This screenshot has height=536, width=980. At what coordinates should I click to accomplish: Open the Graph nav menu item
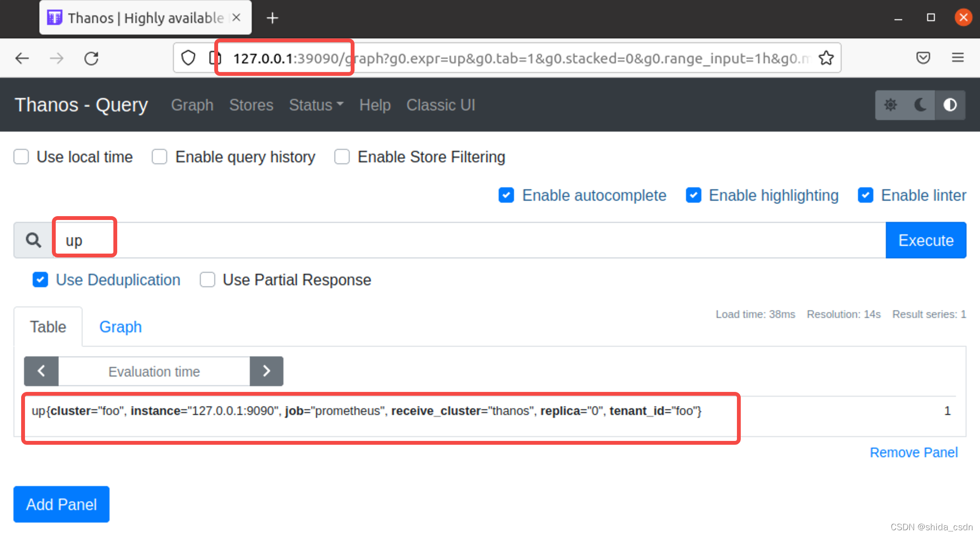(192, 105)
